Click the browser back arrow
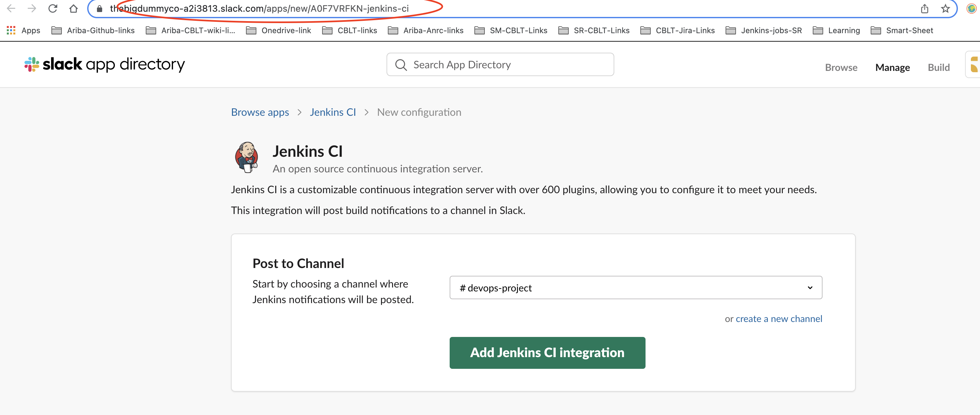 click(11, 8)
